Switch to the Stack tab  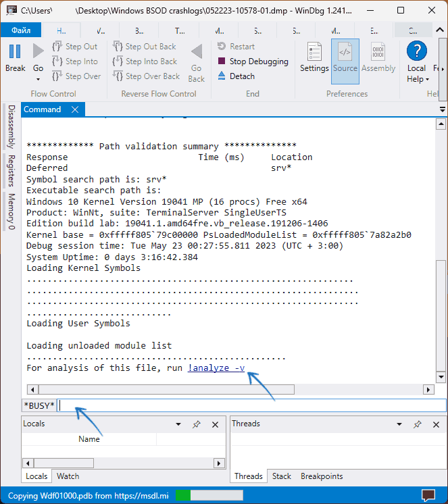point(282,476)
